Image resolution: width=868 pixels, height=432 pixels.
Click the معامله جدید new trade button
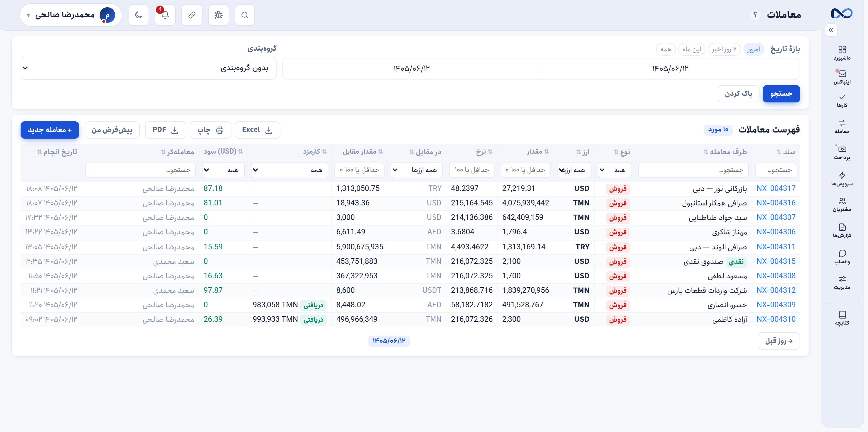pos(50,130)
